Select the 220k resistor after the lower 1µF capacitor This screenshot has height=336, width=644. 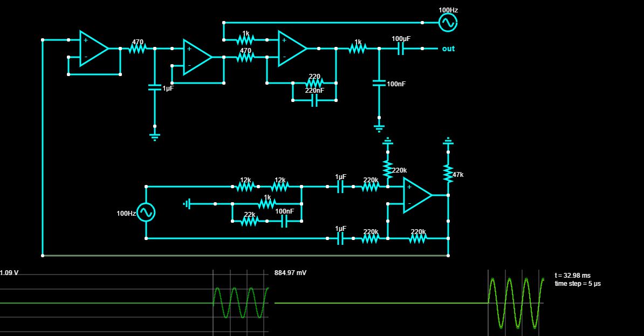(370, 238)
